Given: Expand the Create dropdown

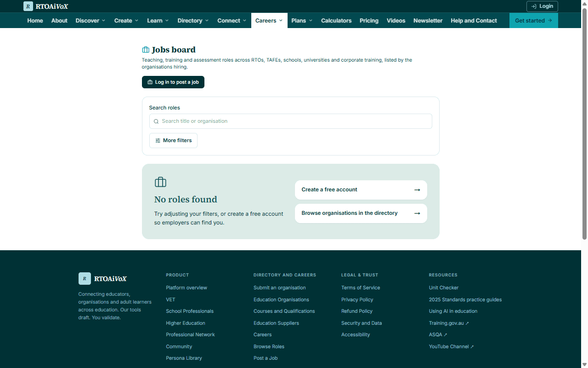Looking at the screenshot, I should pyautogui.click(x=126, y=21).
